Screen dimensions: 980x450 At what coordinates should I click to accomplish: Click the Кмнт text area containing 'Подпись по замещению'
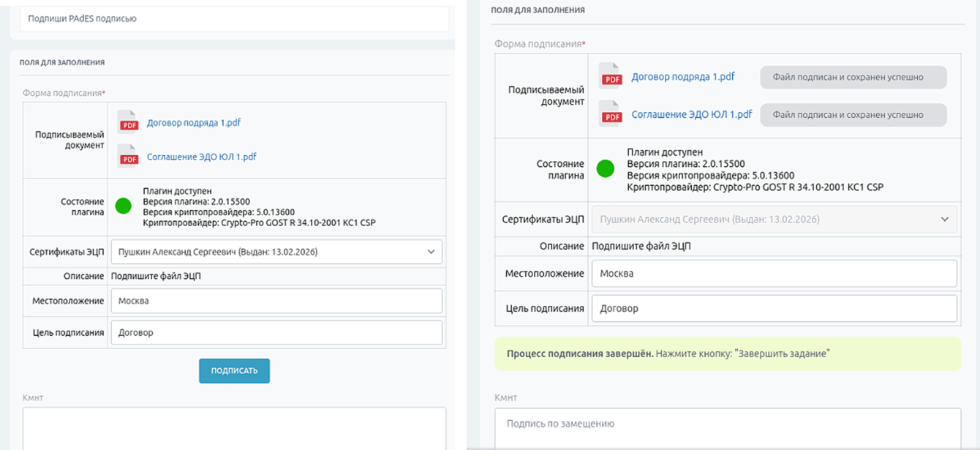(728, 428)
